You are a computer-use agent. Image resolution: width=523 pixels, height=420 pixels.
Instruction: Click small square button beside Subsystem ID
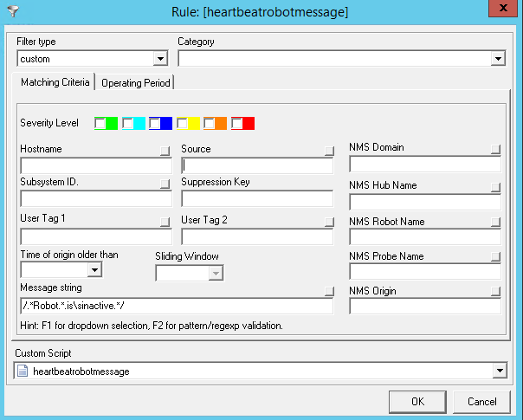coord(165,184)
